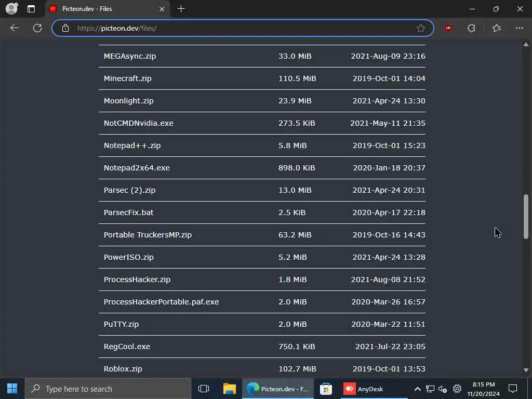Download RegCool.exe

coord(127,347)
